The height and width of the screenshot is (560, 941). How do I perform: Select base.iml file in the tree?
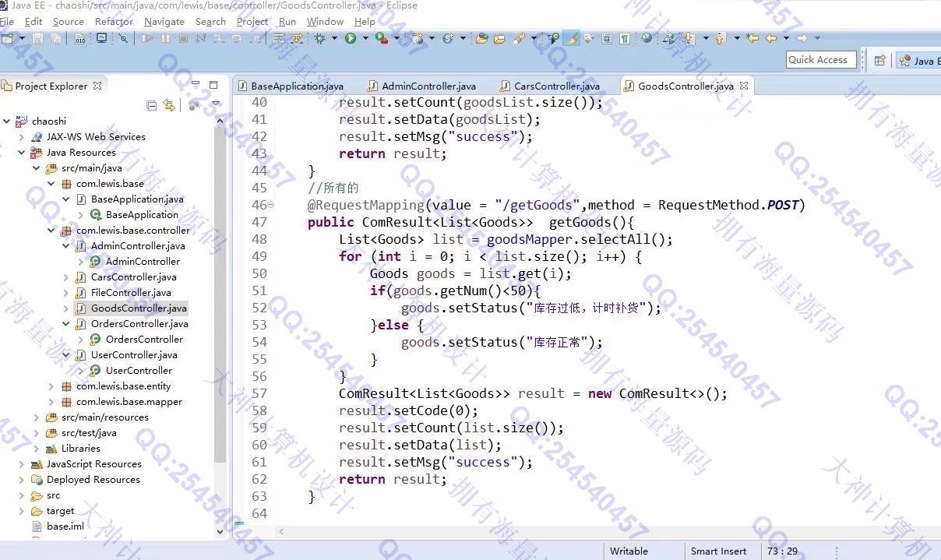click(65, 526)
